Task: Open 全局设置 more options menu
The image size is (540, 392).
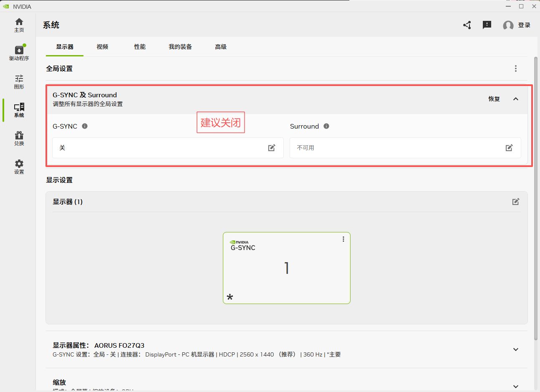Action: tap(516, 68)
